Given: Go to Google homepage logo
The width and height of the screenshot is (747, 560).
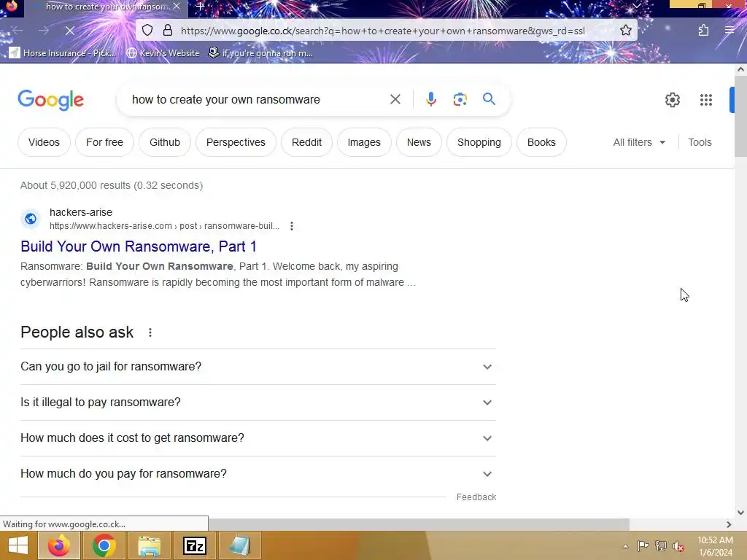Looking at the screenshot, I should pyautogui.click(x=51, y=100).
